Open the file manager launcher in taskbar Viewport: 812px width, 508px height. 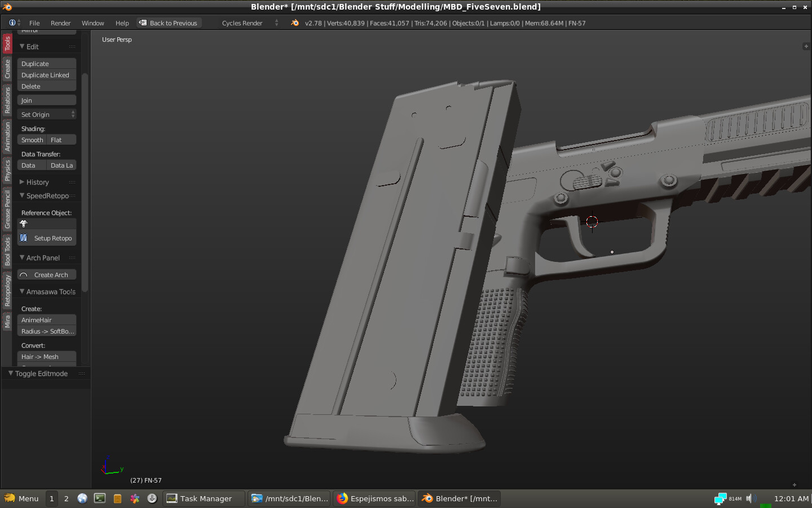pos(117,498)
